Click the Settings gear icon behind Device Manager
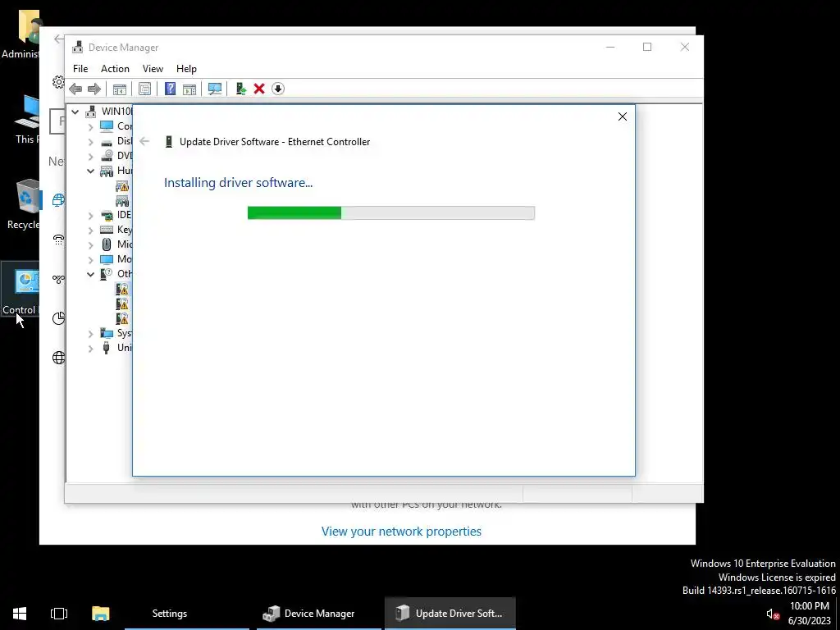840x630 pixels. (x=58, y=83)
